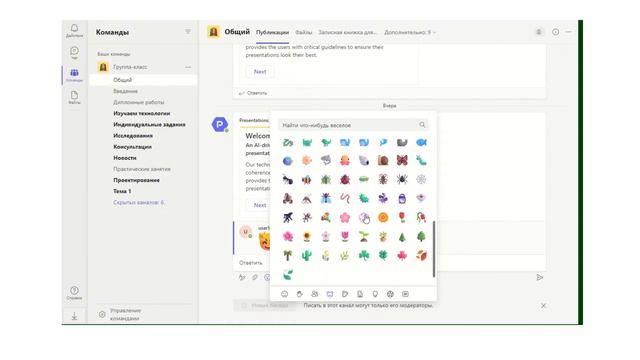The image size is (640, 360).
Task: Open the Введение channel
Action: point(125,91)
